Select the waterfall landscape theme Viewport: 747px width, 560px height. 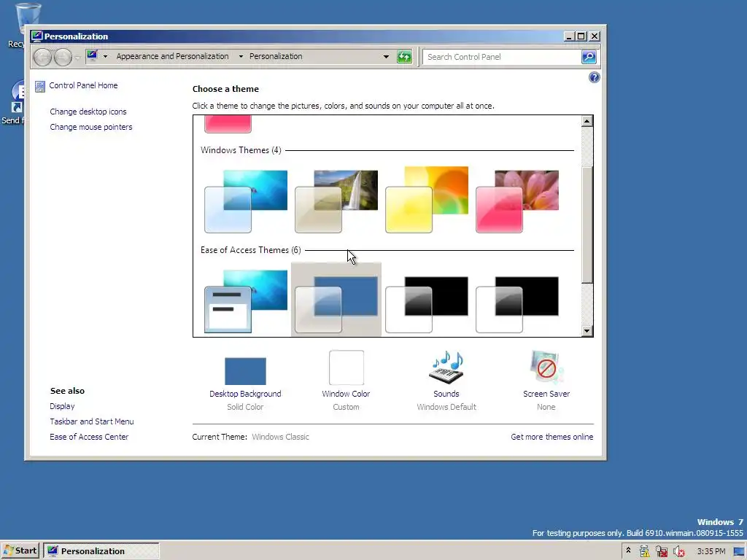click(336, 201)
